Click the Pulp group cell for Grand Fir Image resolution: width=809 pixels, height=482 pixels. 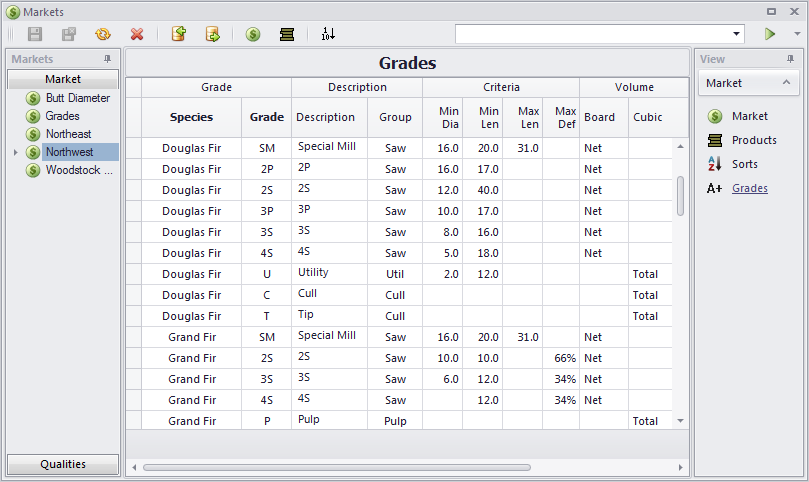coord(395,421)
